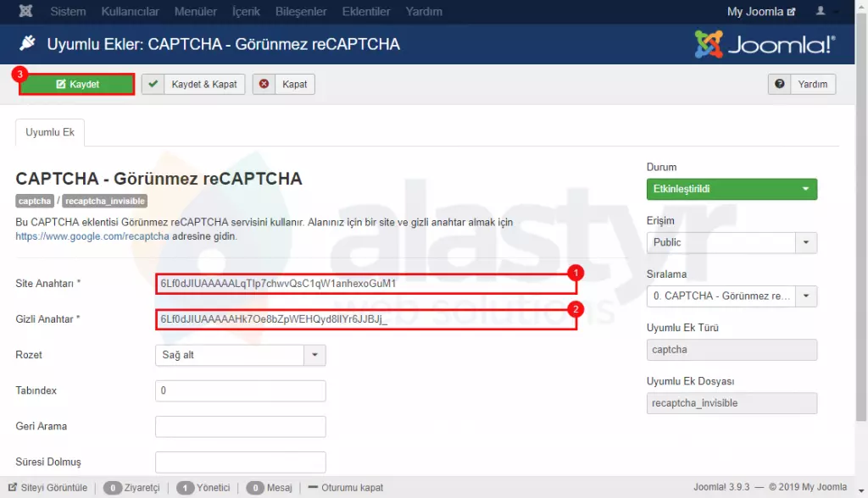
Task: Click the Oturumu kapat dash icon
Action: (x=313, y=487)
